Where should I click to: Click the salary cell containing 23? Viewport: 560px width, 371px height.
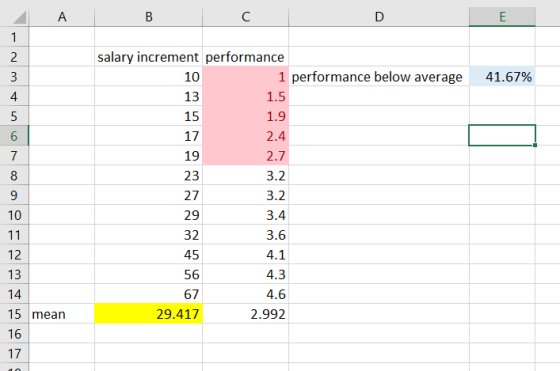point(149,176)
